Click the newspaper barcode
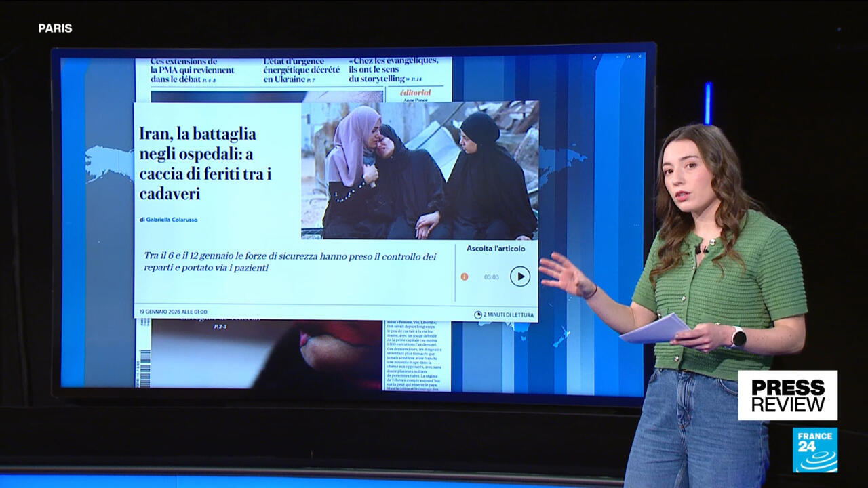This screenshot has width=868, height=488. 144,368
